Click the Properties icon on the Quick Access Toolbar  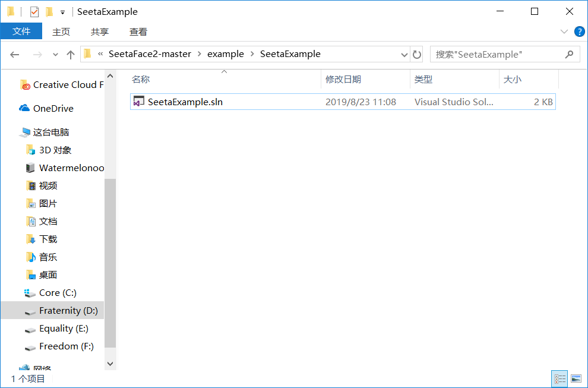click(x=34, y=11)
